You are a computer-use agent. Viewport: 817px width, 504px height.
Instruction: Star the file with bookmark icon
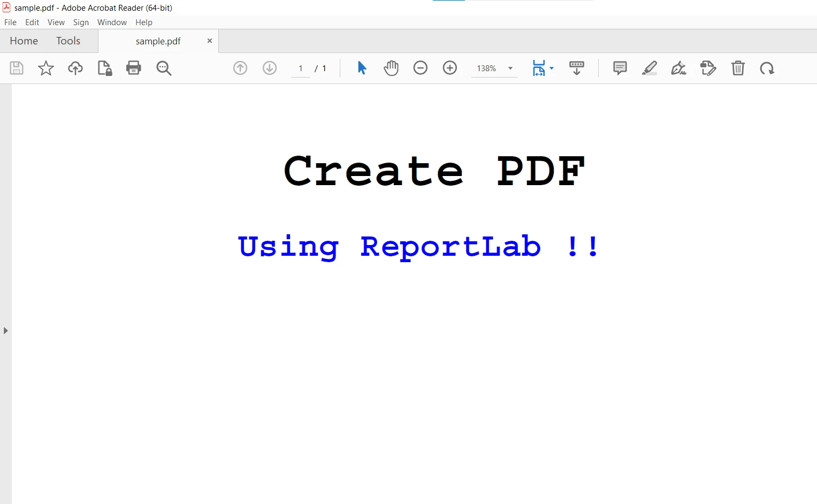click(46, 68)
